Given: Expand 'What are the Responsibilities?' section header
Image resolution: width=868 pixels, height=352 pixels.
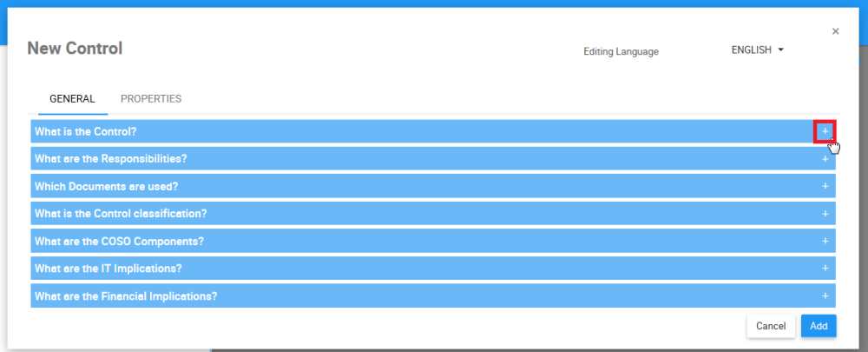Looking at the screenshot, I should pos(110,159).
